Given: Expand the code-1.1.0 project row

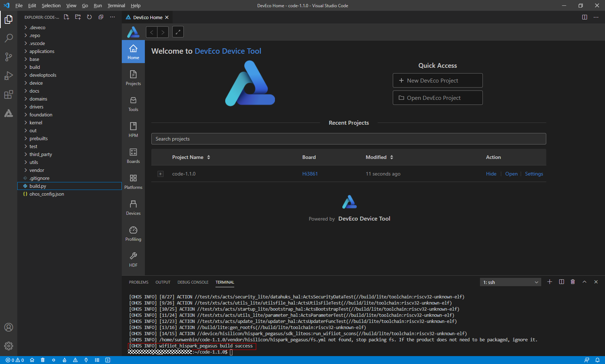Looking at the screenshot, I should pyautogui.click(x=161, y=174).
